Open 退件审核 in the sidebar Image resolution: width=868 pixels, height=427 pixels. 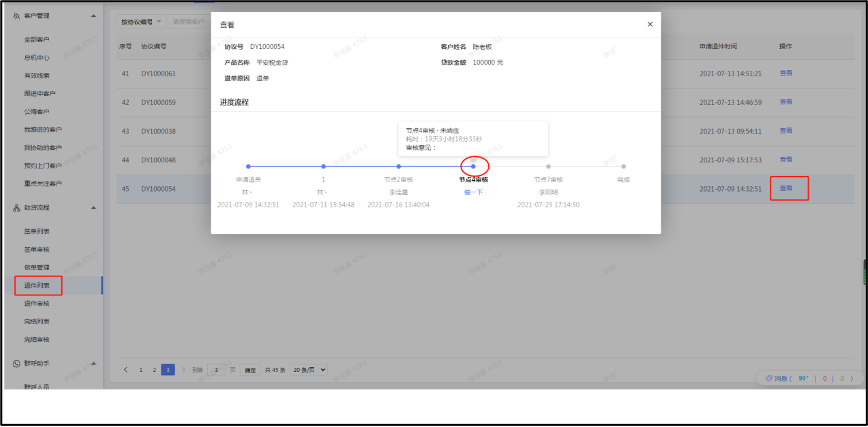pyautogui.click(x=37, y=303)
